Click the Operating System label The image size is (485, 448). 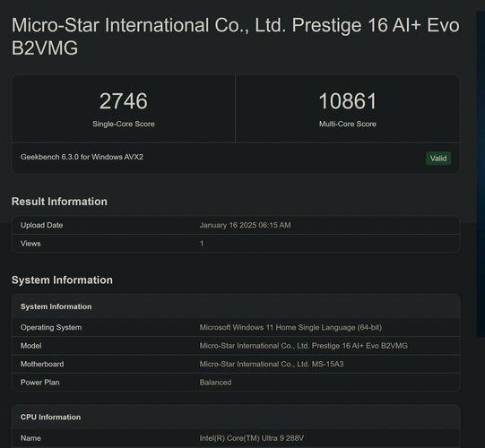[51, 327]
